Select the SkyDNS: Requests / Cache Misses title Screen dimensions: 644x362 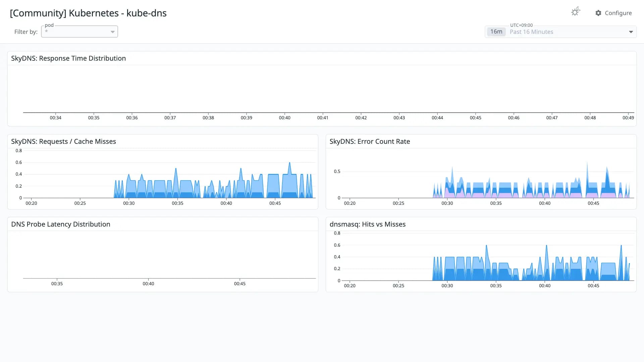pos(63,141)
